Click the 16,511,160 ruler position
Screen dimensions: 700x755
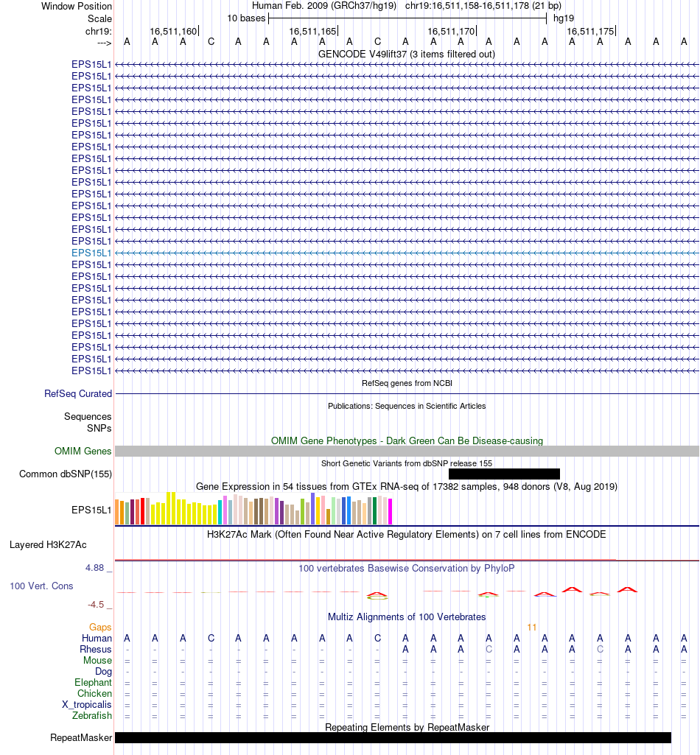[173, 31]
